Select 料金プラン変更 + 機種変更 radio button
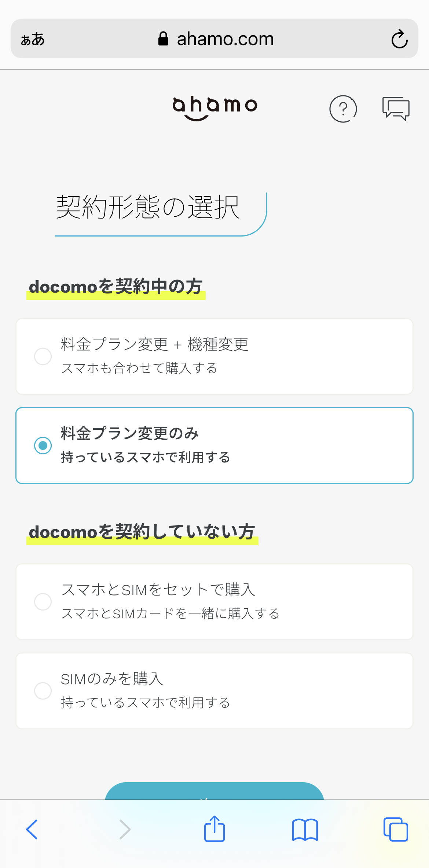This screenshot has width=429, height=868. [43, 356]
